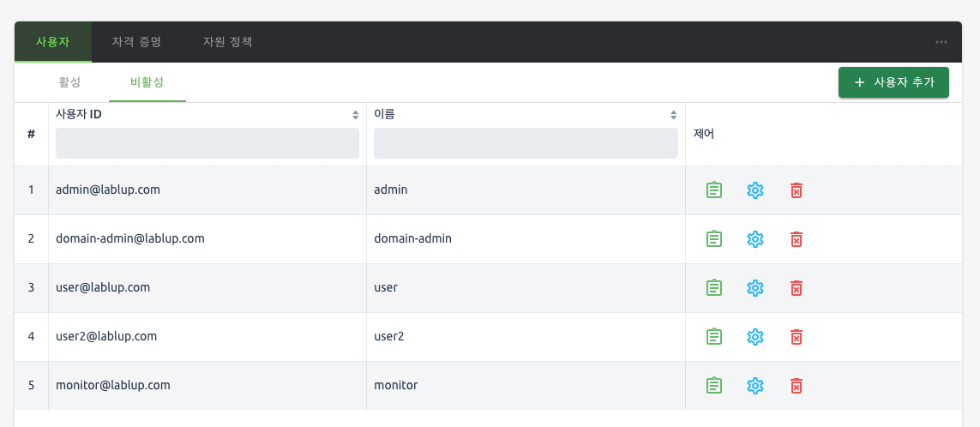Click the user@lablup.com cell

click(207, 287)
